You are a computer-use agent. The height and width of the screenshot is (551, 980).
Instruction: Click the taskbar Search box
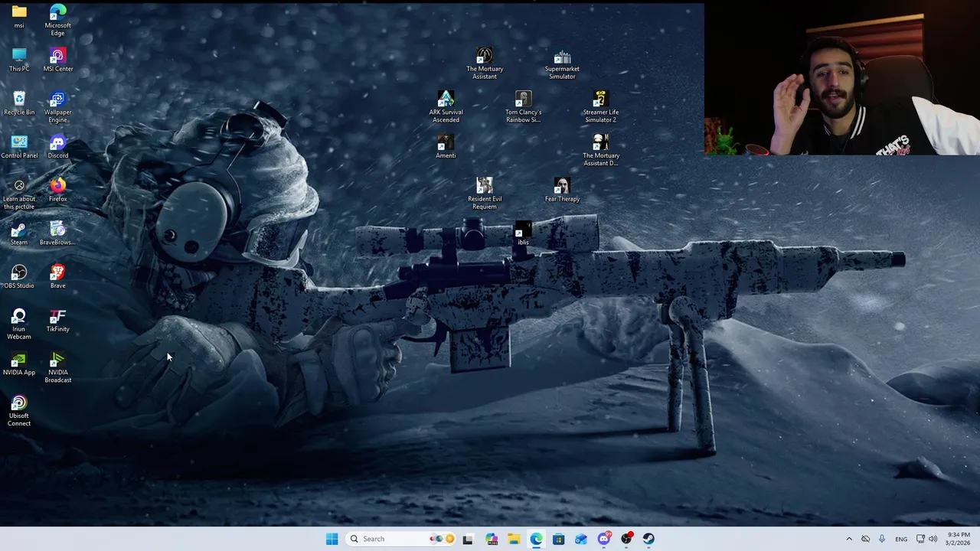400,539
